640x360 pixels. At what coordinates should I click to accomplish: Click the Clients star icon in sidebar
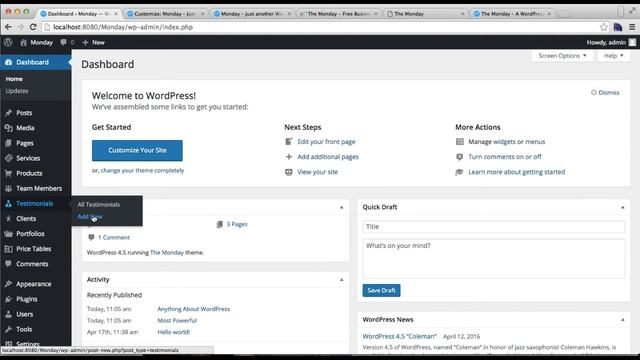pyautogui.click(x=9, y=218)
